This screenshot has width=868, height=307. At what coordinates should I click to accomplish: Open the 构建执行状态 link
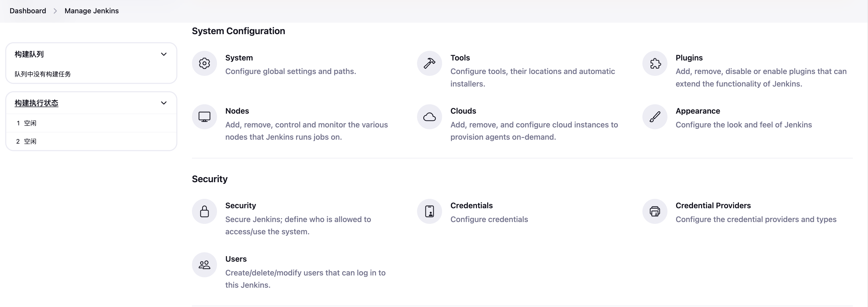[37, 103]
